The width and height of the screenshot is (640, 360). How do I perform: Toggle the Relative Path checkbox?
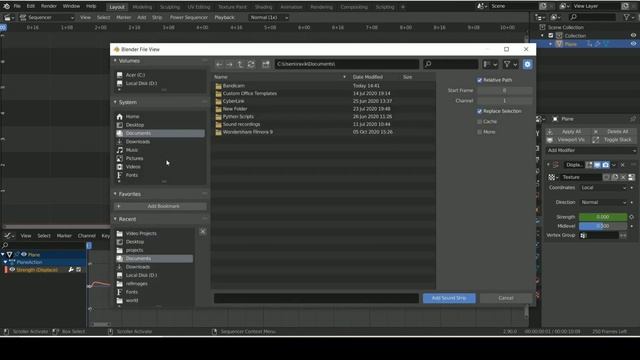point(480,80)
